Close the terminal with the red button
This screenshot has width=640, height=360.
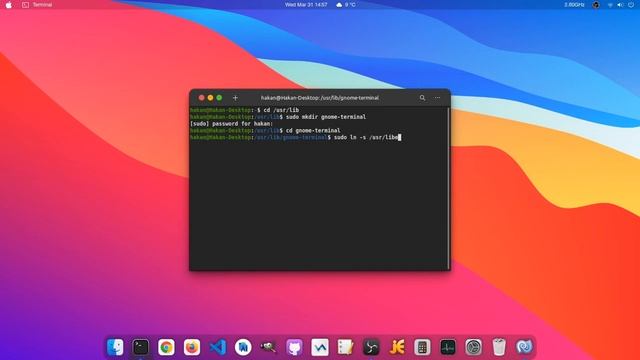coord(201,98)
